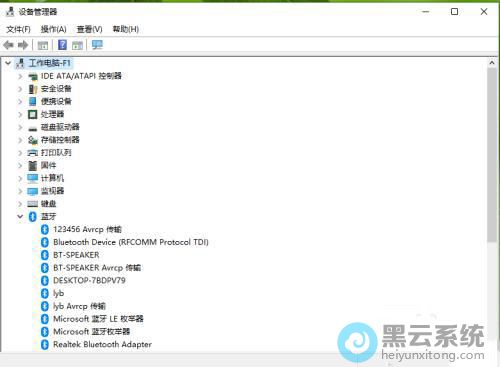Open the Properties toolbar icon
This screenshot has width=500, height=367.
[43, 45]
